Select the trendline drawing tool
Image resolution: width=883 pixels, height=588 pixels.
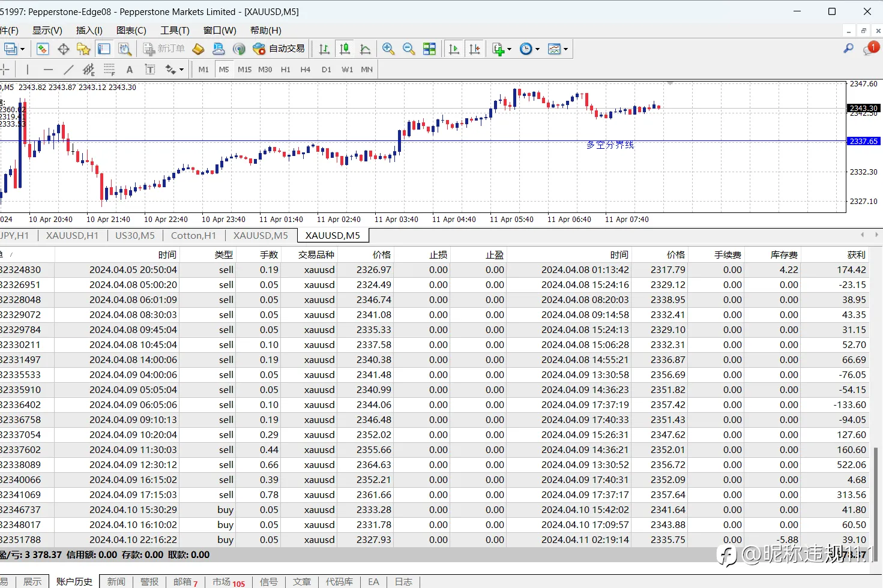(x=68, y=70)
